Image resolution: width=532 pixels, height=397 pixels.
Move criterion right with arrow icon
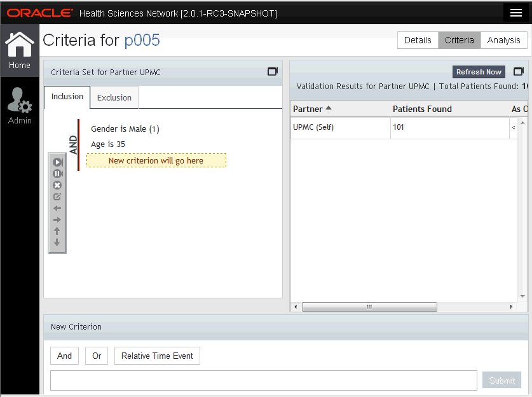coord(57,219)
